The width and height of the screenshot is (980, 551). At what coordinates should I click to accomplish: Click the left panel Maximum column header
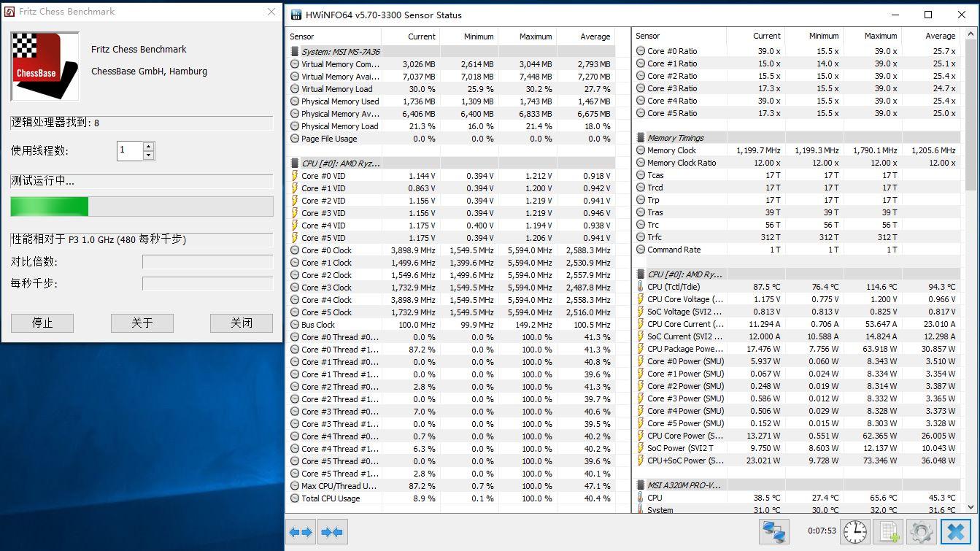[x=526, y=36]
